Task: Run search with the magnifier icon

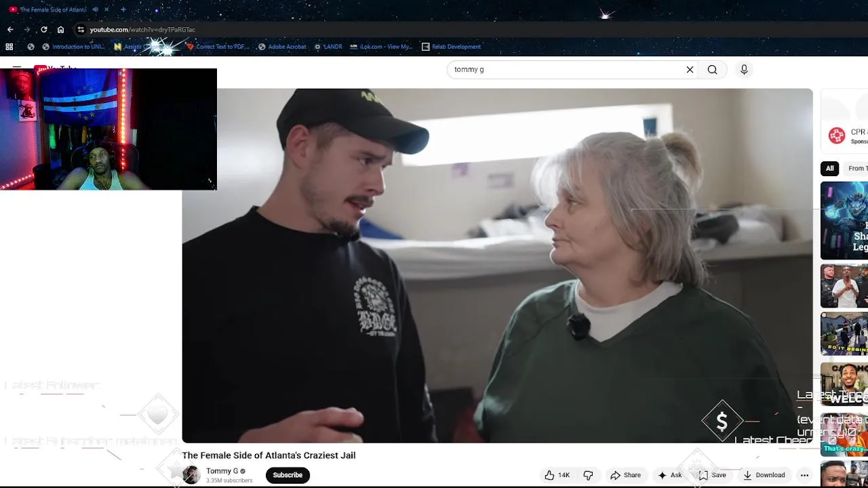Action: tap(712, 70)
